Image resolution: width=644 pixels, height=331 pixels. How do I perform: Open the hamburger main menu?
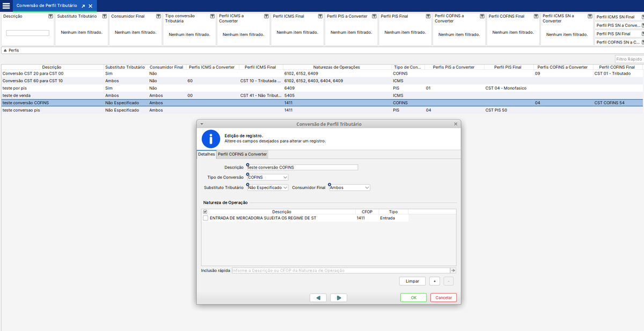point(6,5)
